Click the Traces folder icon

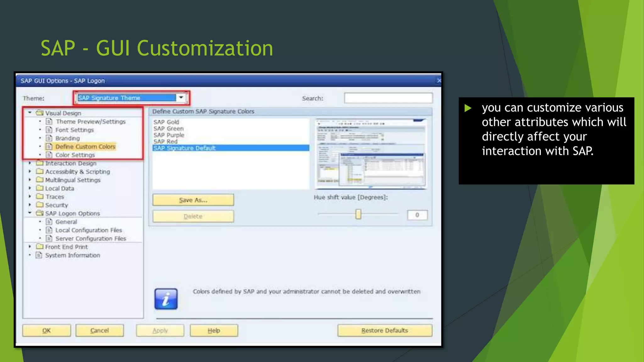pos(40,196)
